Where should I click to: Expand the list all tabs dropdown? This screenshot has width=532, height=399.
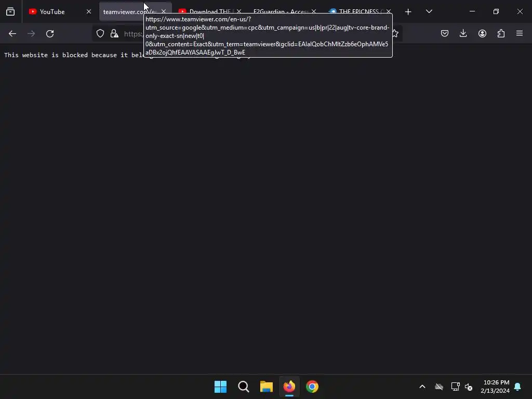coord(429,11)
